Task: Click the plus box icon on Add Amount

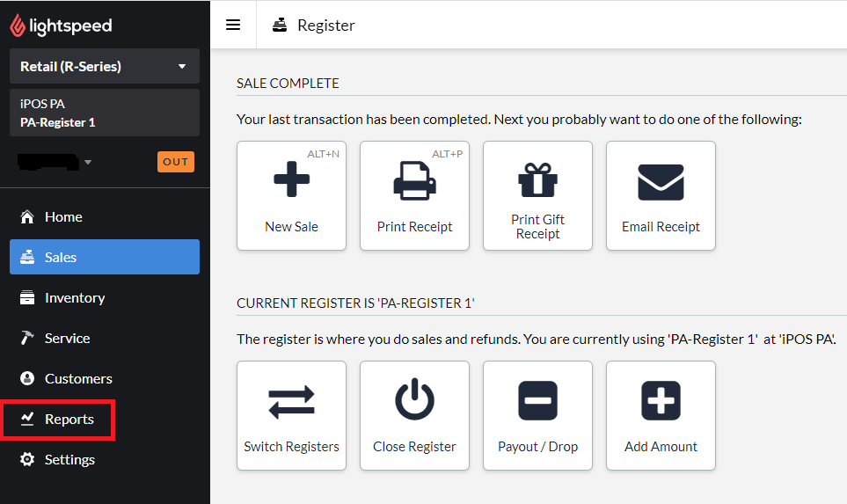Action: [661, 400]
